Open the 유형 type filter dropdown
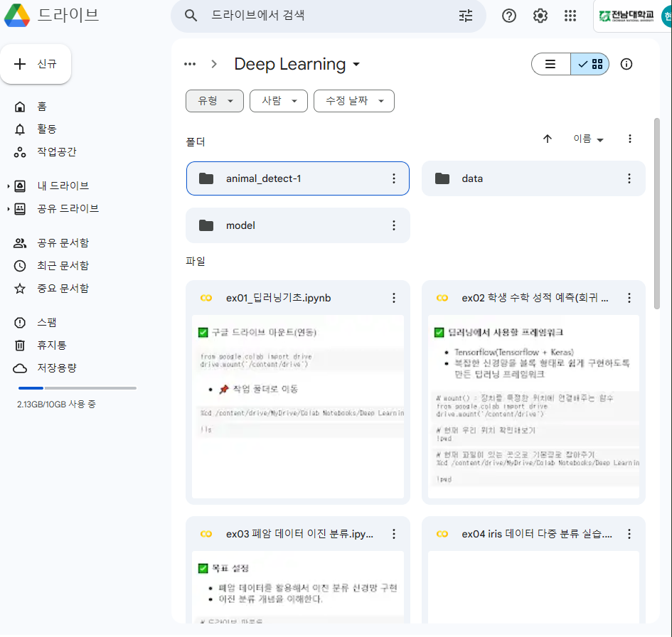Image resolution: width=672 pixels, height=637 pixels. click(x=215, y=101)
